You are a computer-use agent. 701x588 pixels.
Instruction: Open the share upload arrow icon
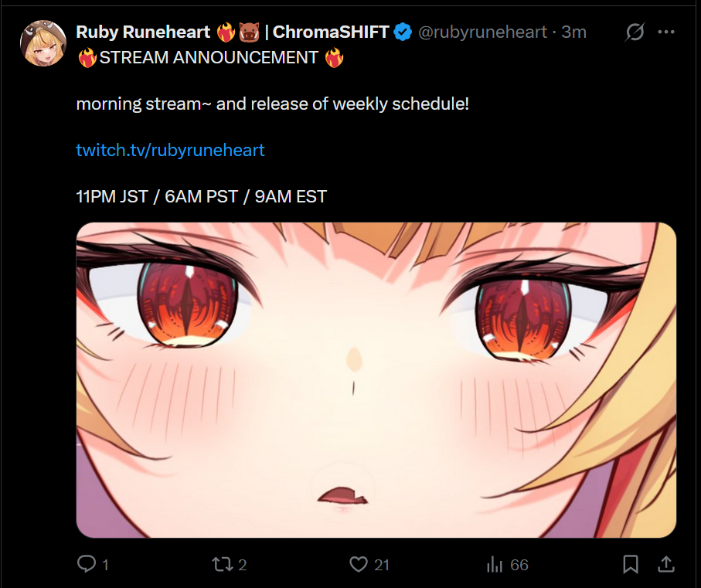[666, 564]
